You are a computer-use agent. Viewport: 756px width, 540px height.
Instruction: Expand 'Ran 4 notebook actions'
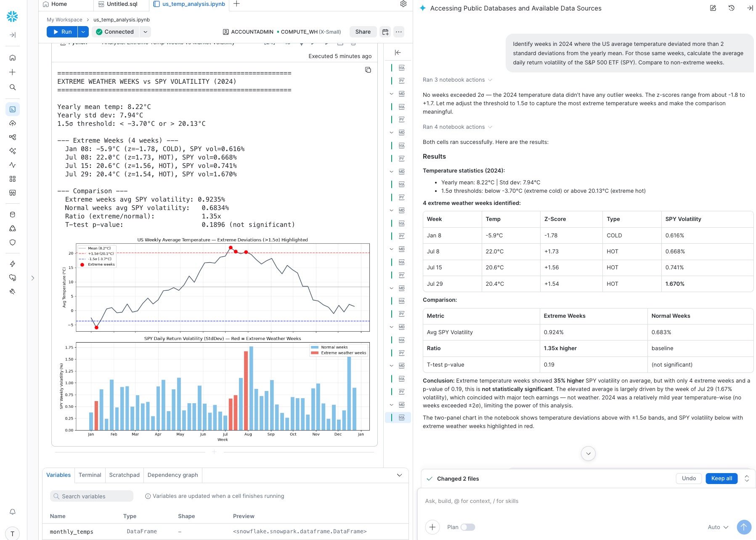pos(457,127)
